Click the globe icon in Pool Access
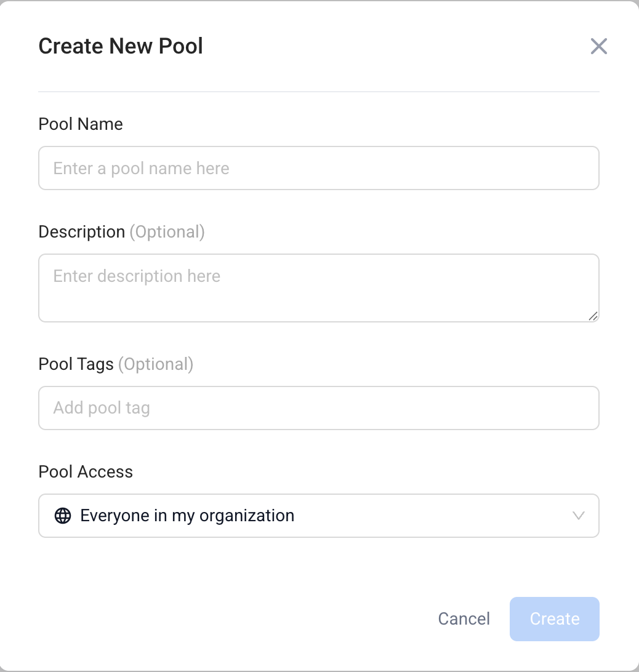This screenshot has width=639, height=672. point(63,516)
